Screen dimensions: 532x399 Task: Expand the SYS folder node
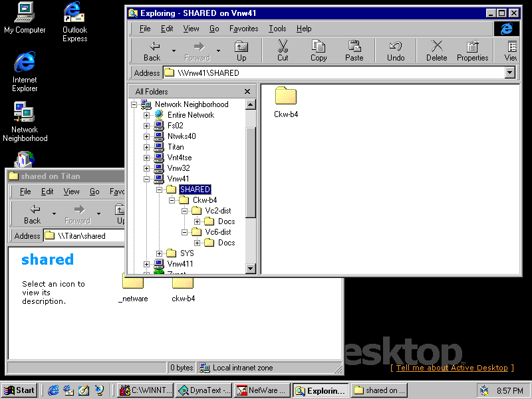coord(159,253)
